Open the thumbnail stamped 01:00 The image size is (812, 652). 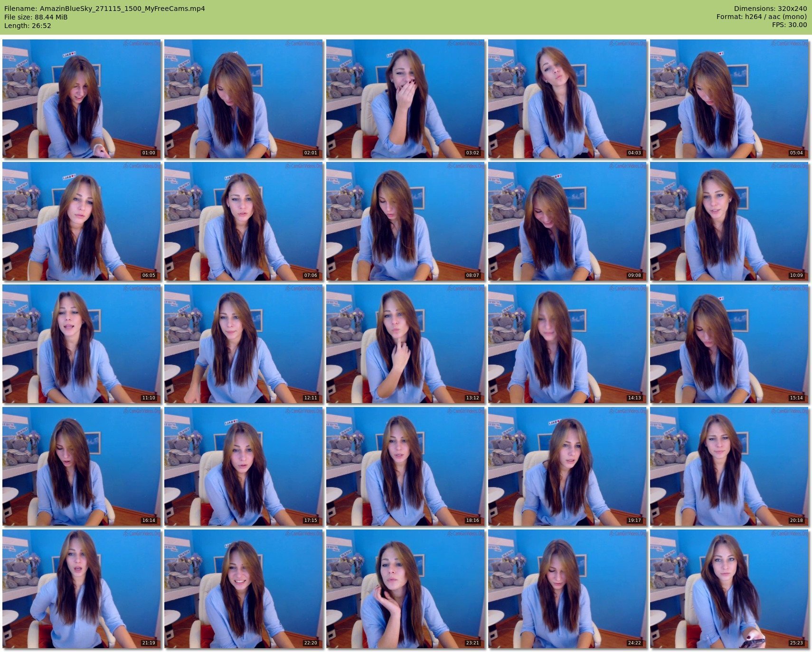click(x=82, y=99)
